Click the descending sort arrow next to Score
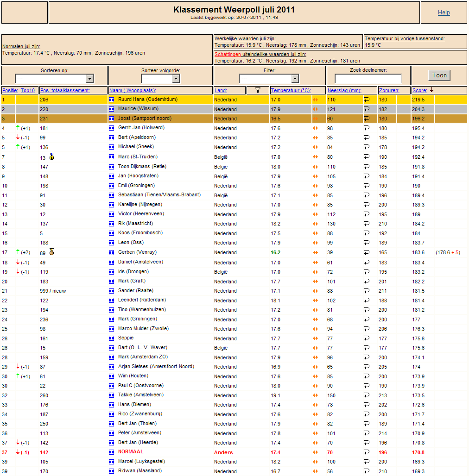469x476 pixels. tap(431, 90)
